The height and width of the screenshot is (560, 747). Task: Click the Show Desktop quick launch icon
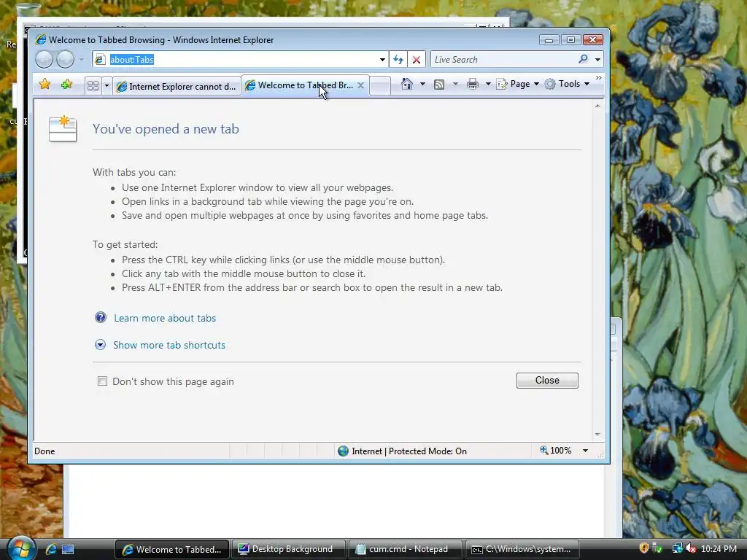[x=68, y=550]
